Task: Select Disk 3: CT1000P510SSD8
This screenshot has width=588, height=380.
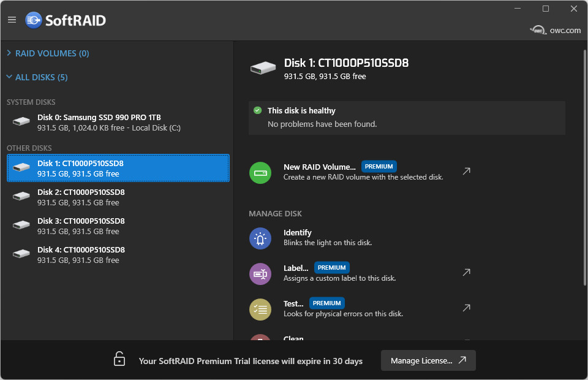Action: point(118,226)
